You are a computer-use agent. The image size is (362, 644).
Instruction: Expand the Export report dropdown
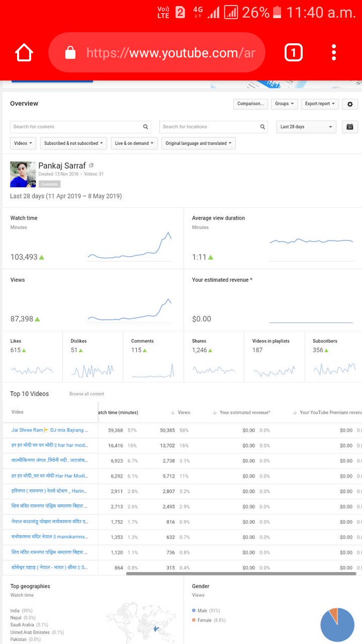point(320,104)
